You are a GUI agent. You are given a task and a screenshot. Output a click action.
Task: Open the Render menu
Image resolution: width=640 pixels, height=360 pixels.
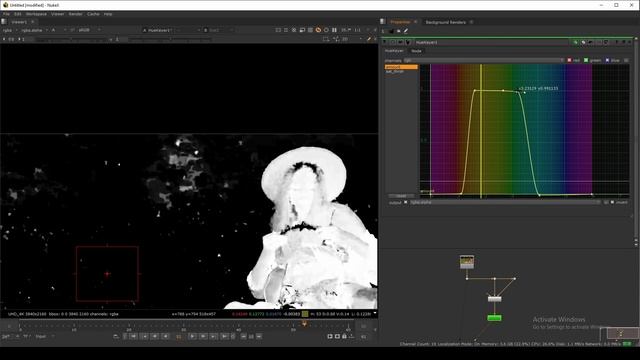[76, 14]
